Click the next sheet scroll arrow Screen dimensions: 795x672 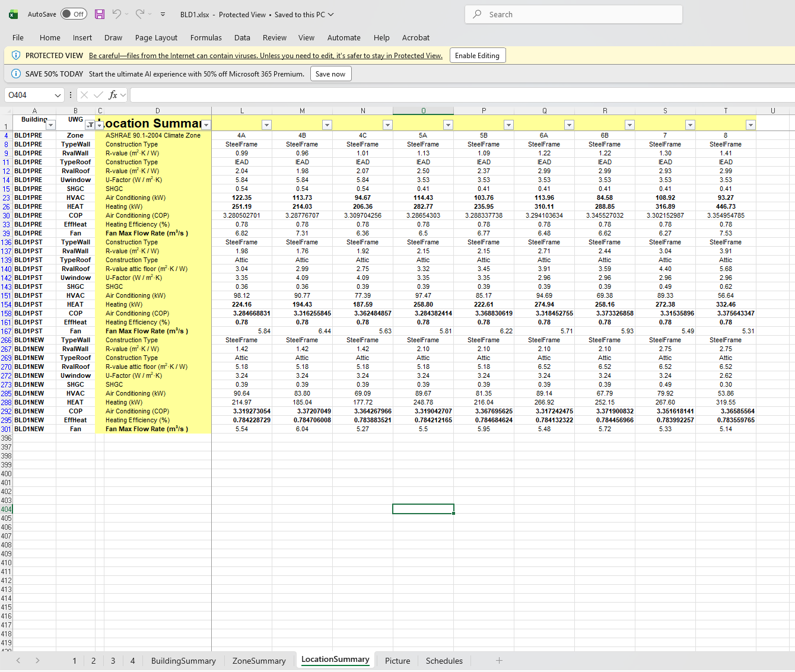click(x=37, y=661)
